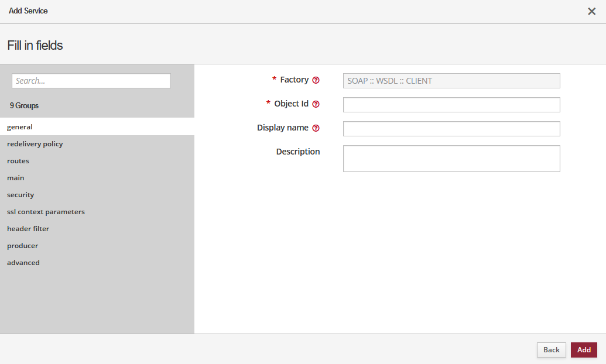Click the disabled Factory field
The width and height of the screenshot is (606, 364).
[x=451, y=81]
